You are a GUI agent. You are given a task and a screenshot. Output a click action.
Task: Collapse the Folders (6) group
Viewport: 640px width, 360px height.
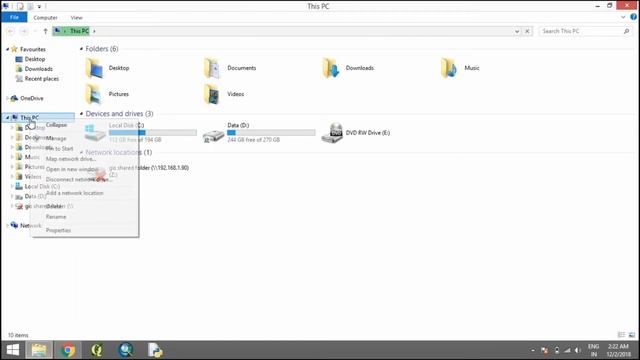tap(81, 49)
